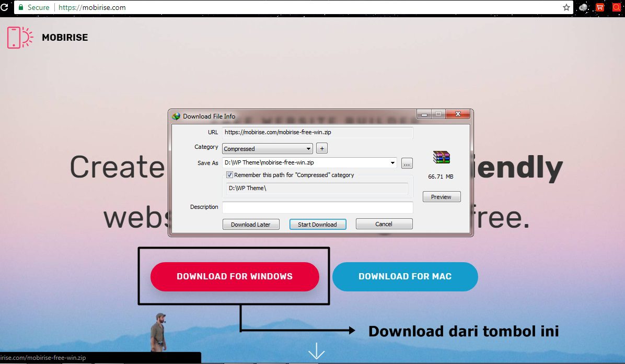
Task: Uncheck Remember this path for Compressed category
Action: [x=229, y=175]
